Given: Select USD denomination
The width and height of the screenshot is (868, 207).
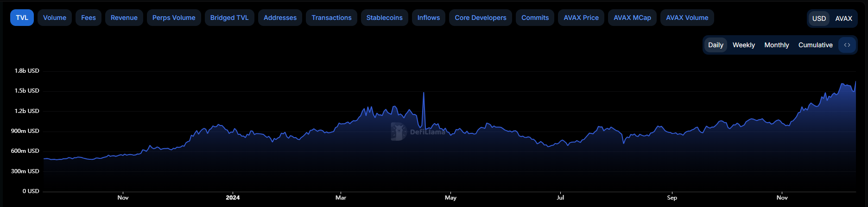Looking at the screenshot, I should click(x=819, y=19).
